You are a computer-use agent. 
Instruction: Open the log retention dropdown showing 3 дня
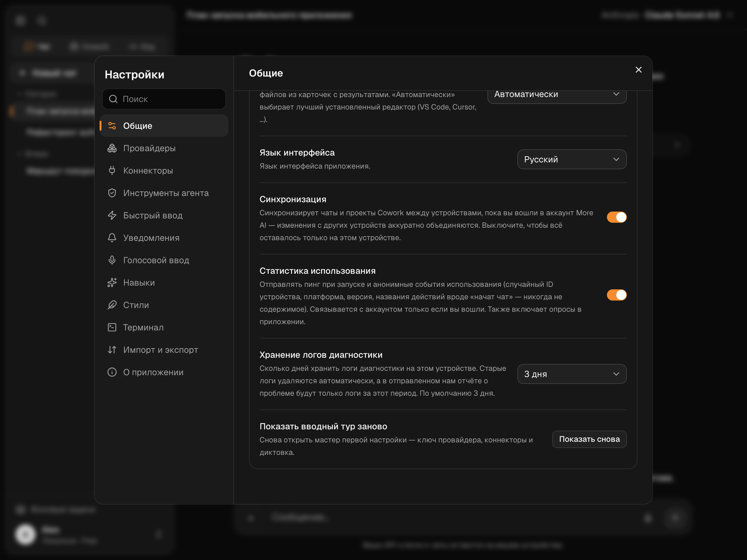[x=571, y=374]
